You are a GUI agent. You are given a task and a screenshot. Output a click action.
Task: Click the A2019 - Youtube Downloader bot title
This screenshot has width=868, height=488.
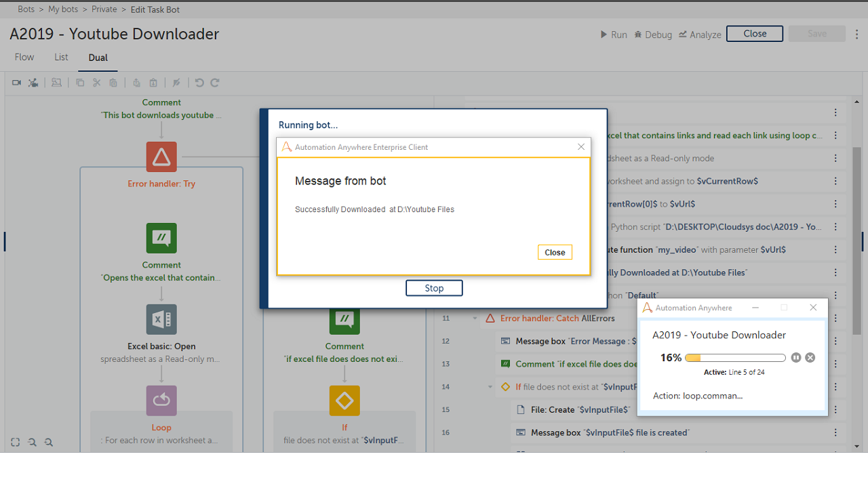(115, 34)
